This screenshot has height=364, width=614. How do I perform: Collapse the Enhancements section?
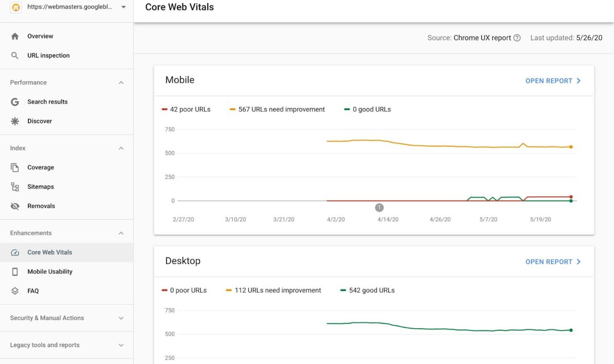[x=121, y=233]
